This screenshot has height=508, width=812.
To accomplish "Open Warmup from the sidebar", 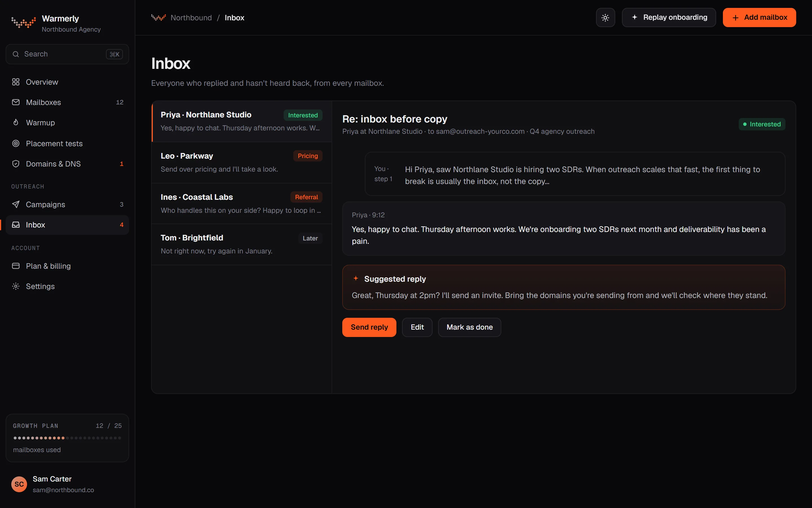I will click(x=67, y=123).
